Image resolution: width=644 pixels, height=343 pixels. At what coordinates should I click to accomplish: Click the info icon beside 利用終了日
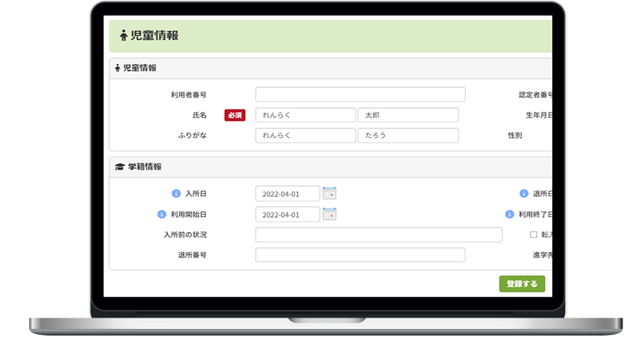click(x=509, y=215)
